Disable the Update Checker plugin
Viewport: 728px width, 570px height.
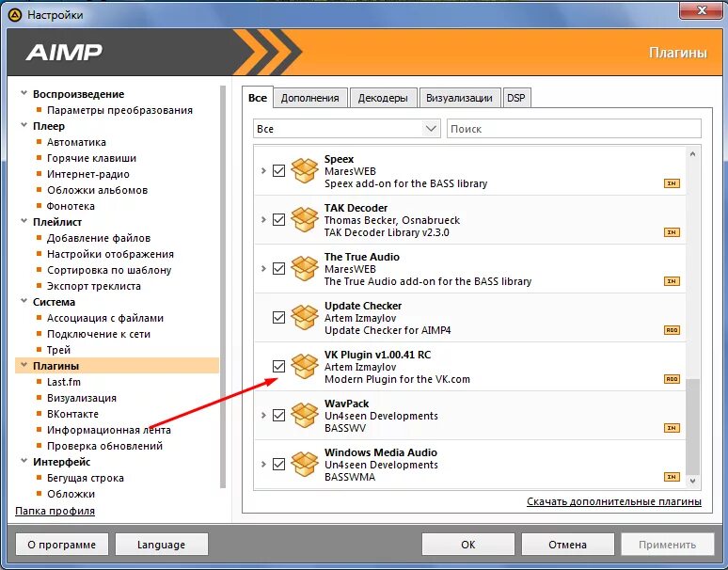(278, 317)
